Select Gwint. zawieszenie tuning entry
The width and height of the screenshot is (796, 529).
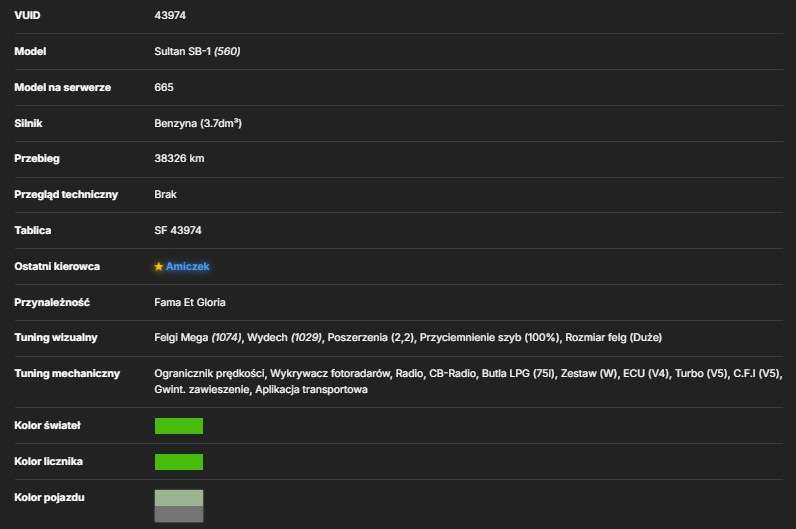pos(202,390)
